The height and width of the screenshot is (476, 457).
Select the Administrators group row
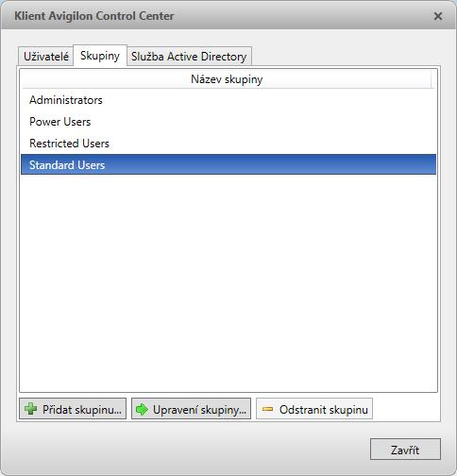(228, 100)
